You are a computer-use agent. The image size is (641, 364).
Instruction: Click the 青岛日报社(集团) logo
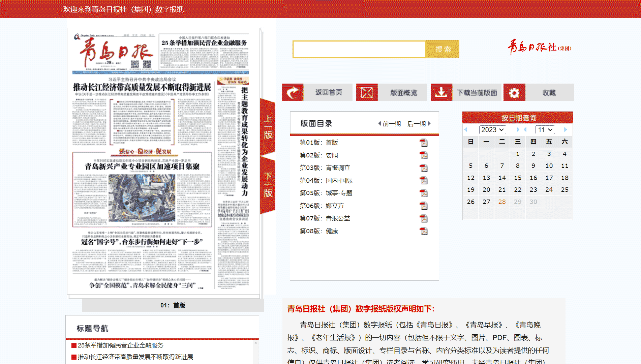(x=540, y=47)
